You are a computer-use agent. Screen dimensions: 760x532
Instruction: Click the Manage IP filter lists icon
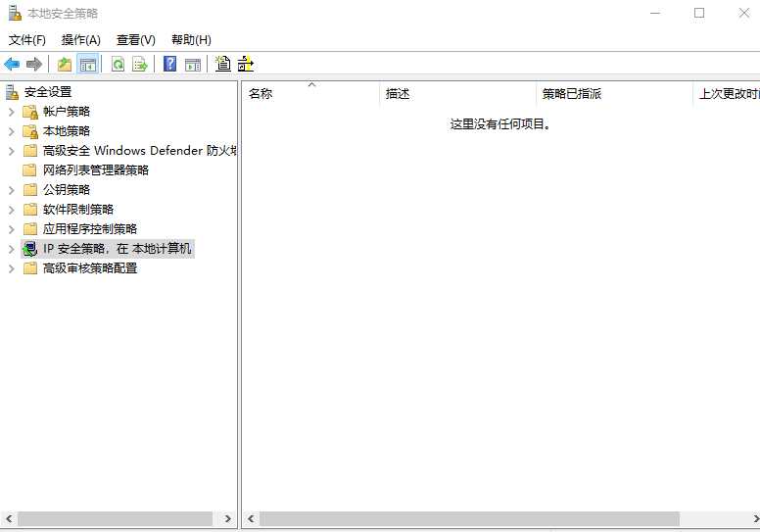246,64
